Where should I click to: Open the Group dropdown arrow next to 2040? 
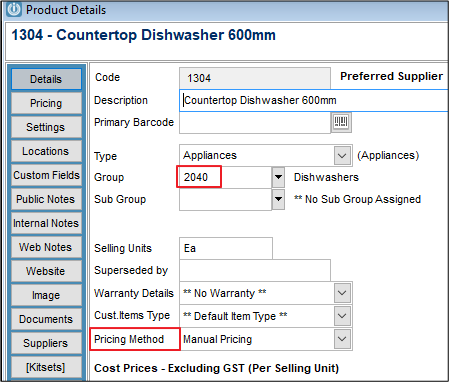click(278, 177)
